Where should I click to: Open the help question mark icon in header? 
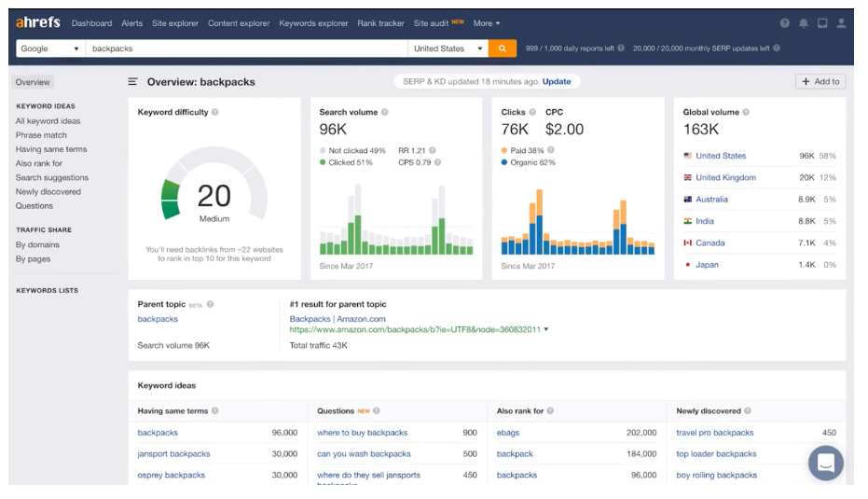click(785, 23)
